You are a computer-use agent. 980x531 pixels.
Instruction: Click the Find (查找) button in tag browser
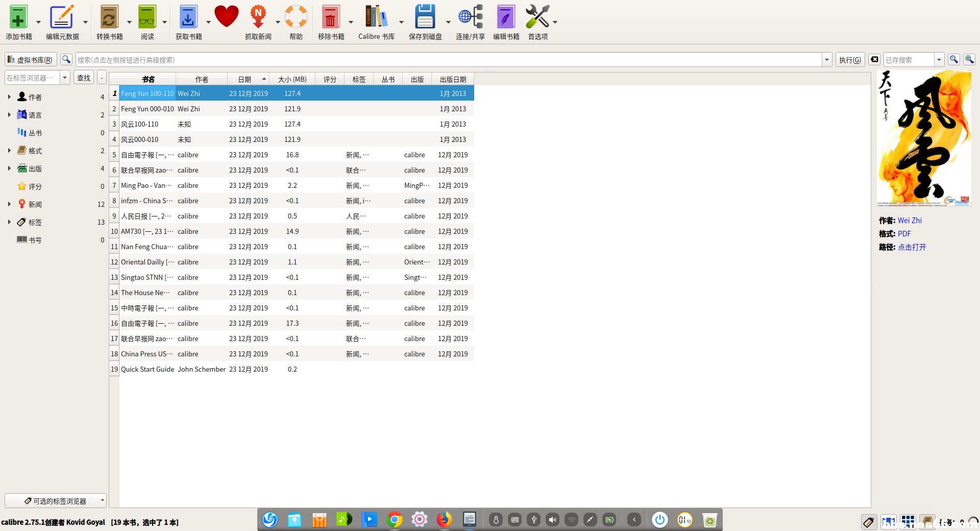pyautogui.click(x=84, y=78)
